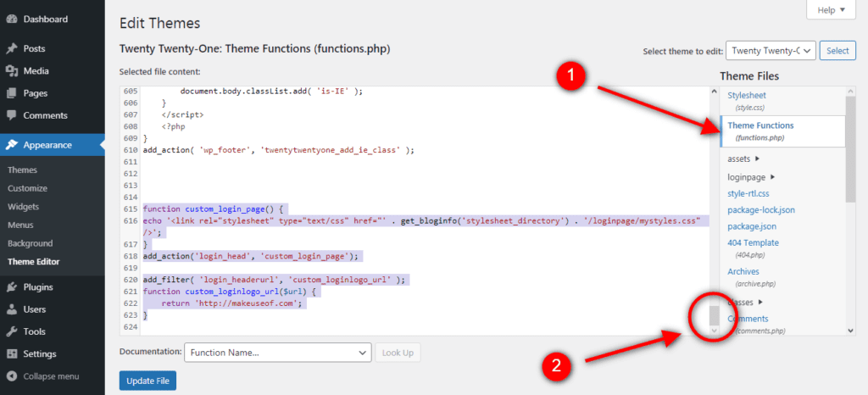Open the Menus submenu item
This screenshot has height=395, width=868.
pos(20,225)
